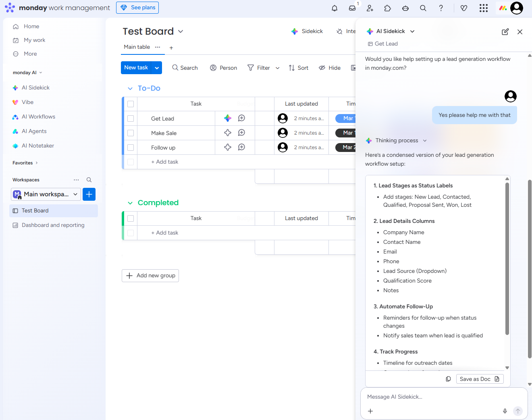532x420 pixels.
Task: Add an update to Make Sale via speech bubble icon
Action: [241, 133]
